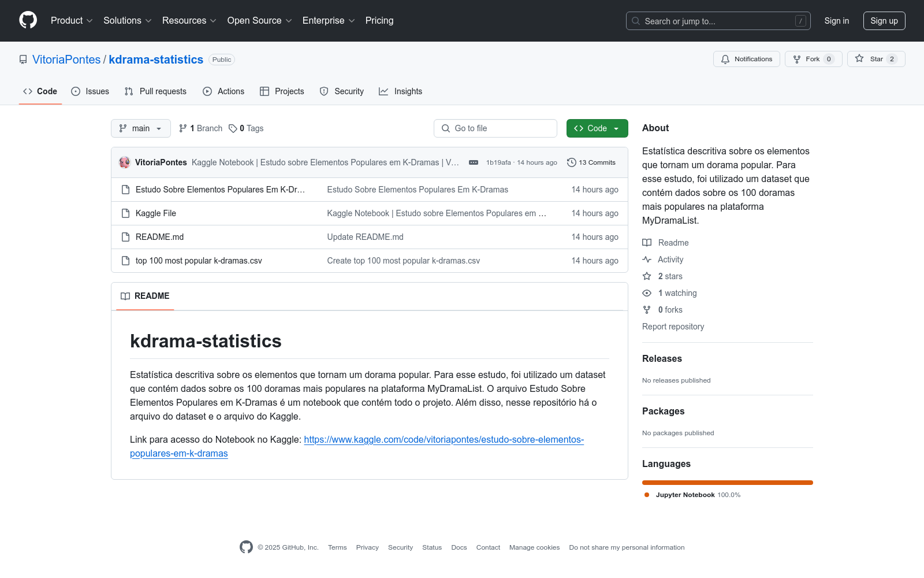The width and height of the screenshot is (924, 578).
Task: Open the Projects tab
Action: tap(282, 91)
